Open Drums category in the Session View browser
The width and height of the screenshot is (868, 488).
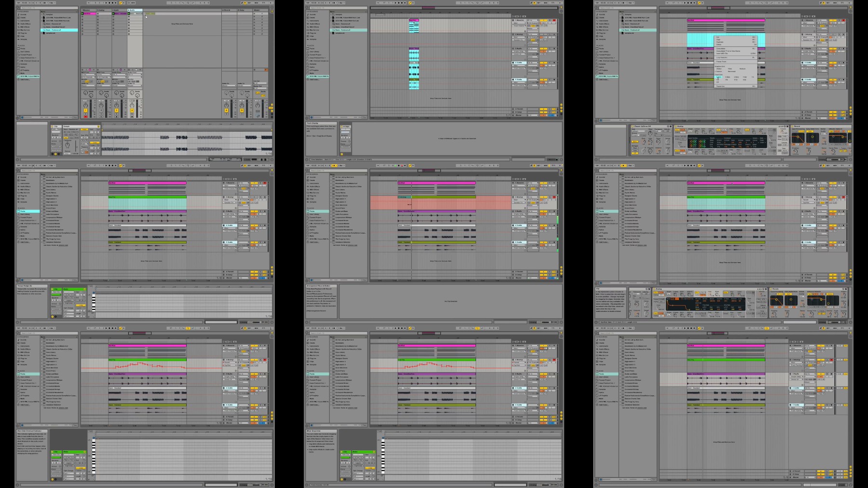pyautogui.click(x=23, y=17)
